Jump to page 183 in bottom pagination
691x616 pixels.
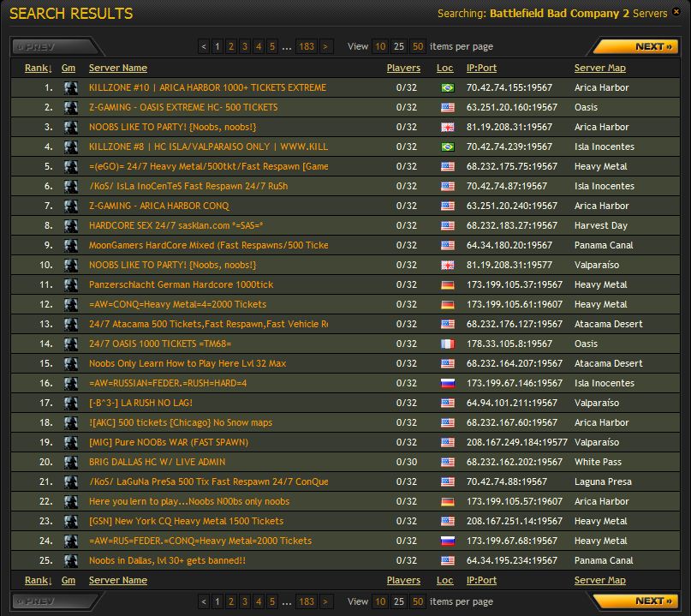307,601
